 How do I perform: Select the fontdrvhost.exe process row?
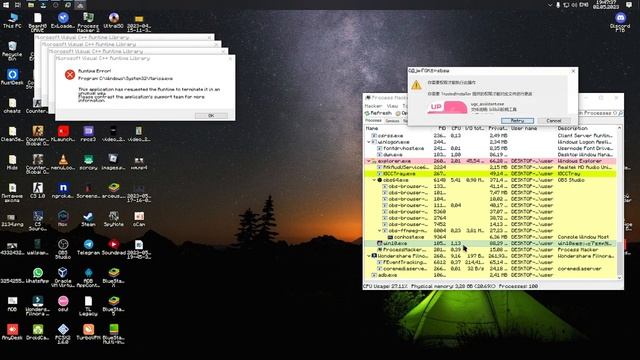(x=490, y=148)
